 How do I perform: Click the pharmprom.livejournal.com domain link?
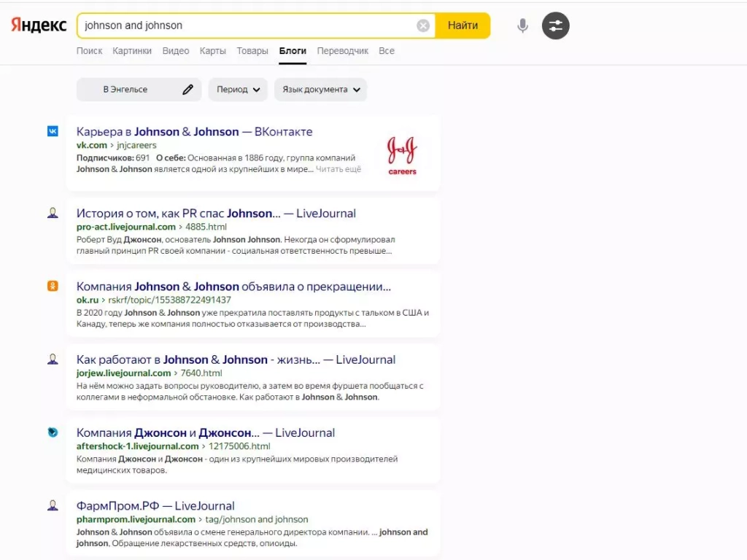click(x=136, y=519)
